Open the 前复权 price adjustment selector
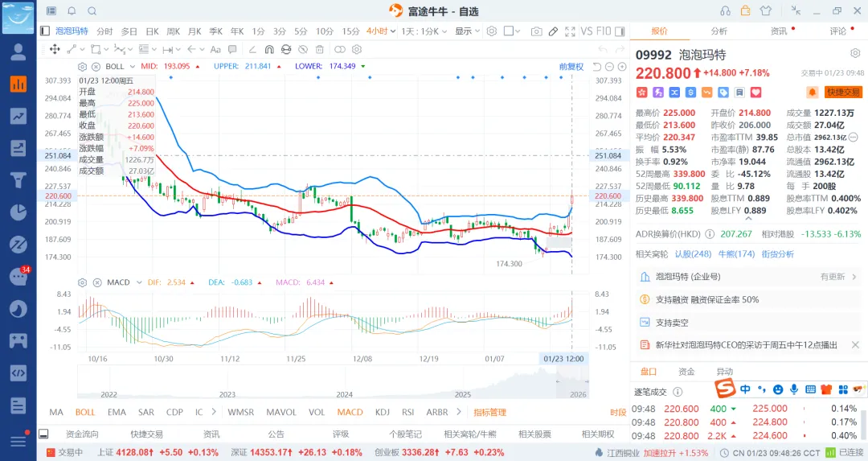 [x=571, y=67]
